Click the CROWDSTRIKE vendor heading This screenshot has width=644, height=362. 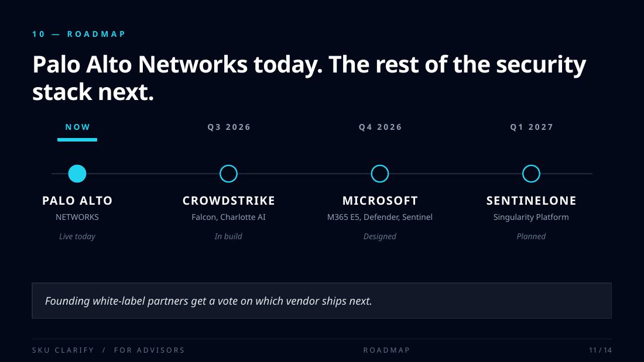point(229,201)
